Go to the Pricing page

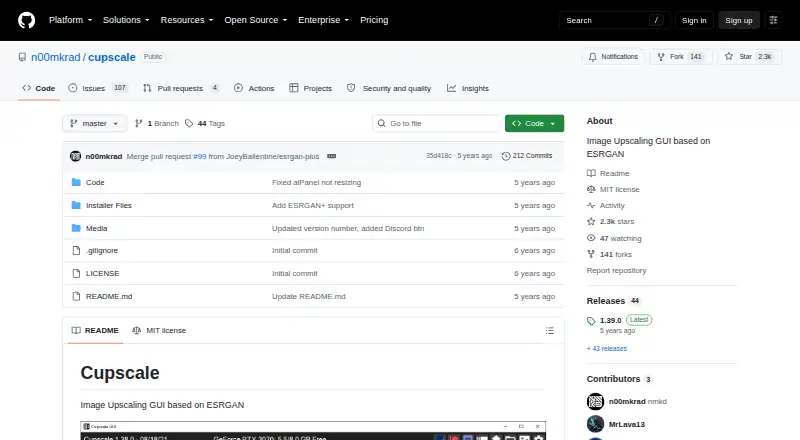[374, 20]
